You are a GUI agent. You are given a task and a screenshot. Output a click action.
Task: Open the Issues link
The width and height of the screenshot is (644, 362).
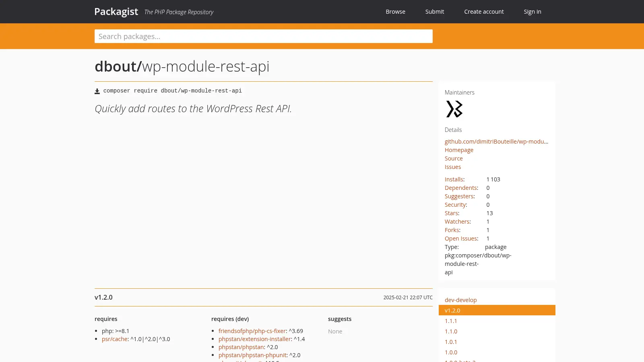pyautogui.click(x=453, y=167)
